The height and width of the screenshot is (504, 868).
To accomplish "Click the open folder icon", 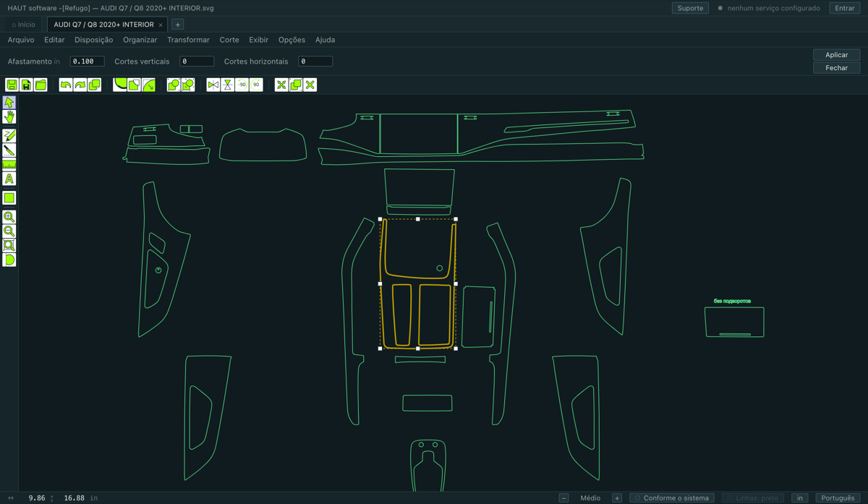I will coord(41,85).
